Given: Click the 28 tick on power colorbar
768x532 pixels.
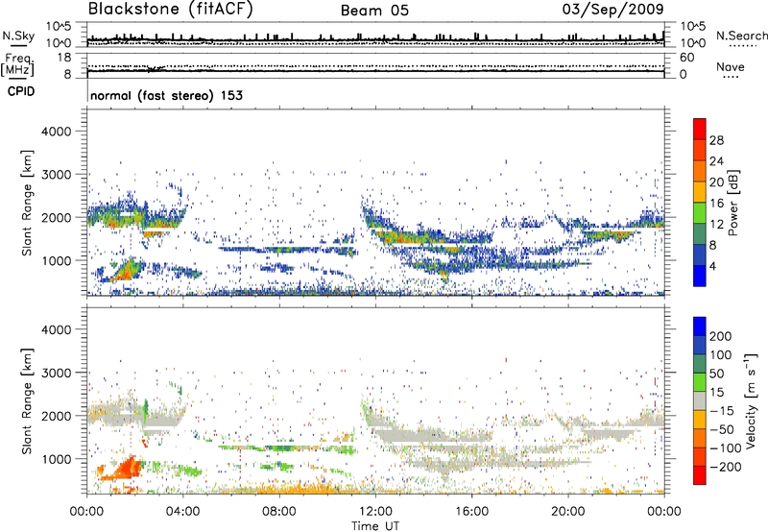Looking at the screenshot, I should click(x=716, y=140).
